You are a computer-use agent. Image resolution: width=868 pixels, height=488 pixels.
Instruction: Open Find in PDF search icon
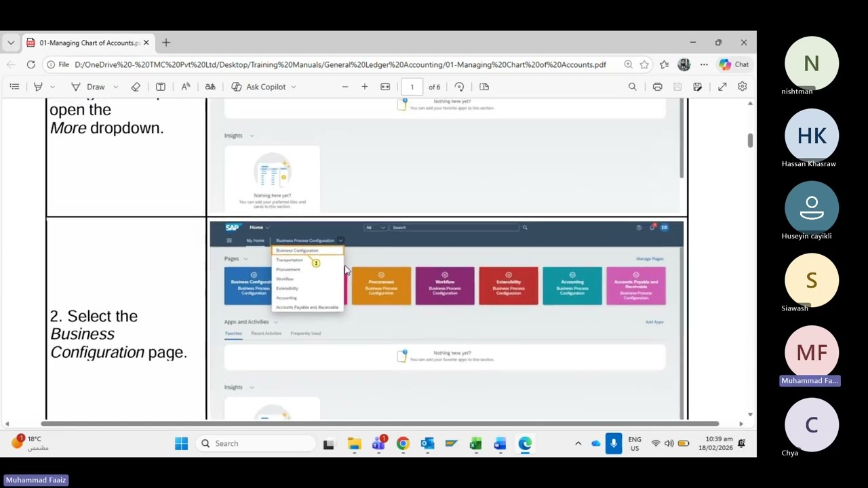[x=633, y=87]
